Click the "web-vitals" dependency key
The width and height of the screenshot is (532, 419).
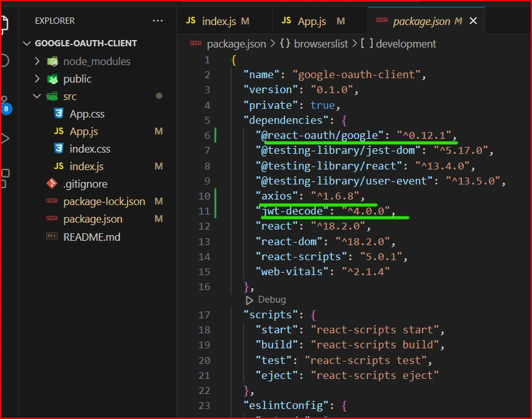point(292,271)
